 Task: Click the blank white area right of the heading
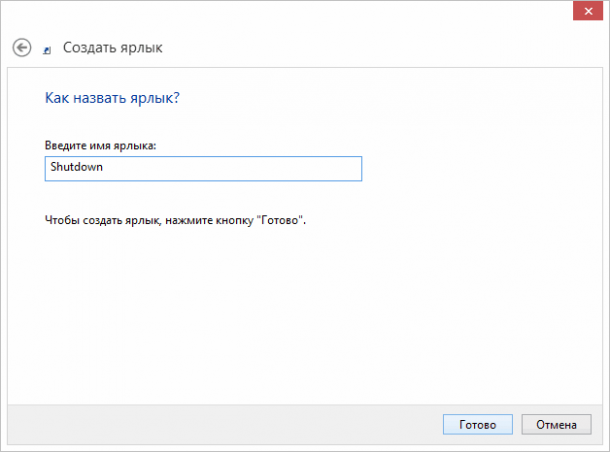[x=400, y=99]
